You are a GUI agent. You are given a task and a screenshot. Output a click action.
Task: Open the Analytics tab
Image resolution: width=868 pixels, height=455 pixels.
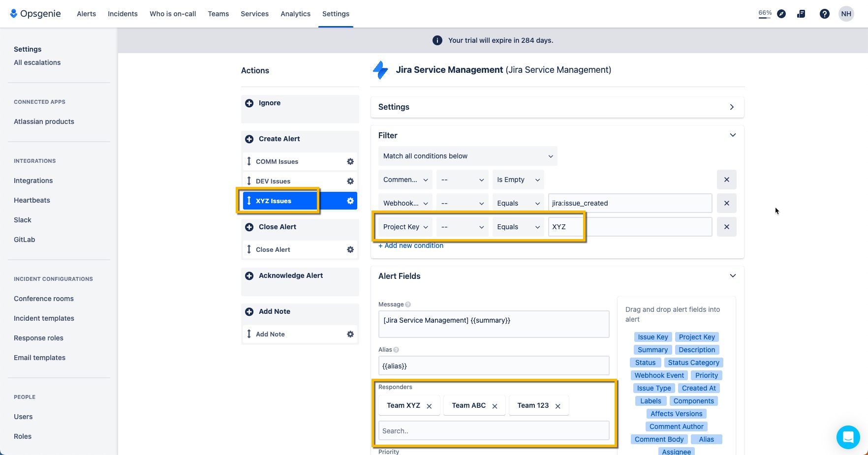click(x=295, y=14)
